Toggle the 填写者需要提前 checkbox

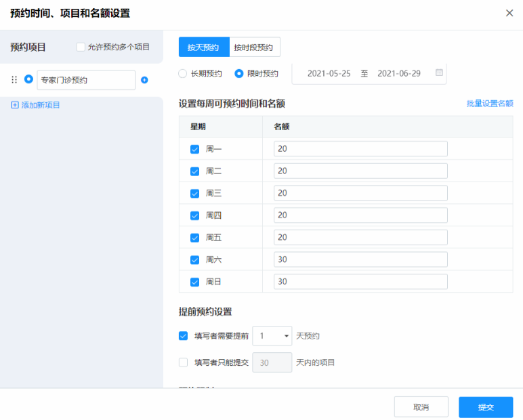[x=183, y=335]
